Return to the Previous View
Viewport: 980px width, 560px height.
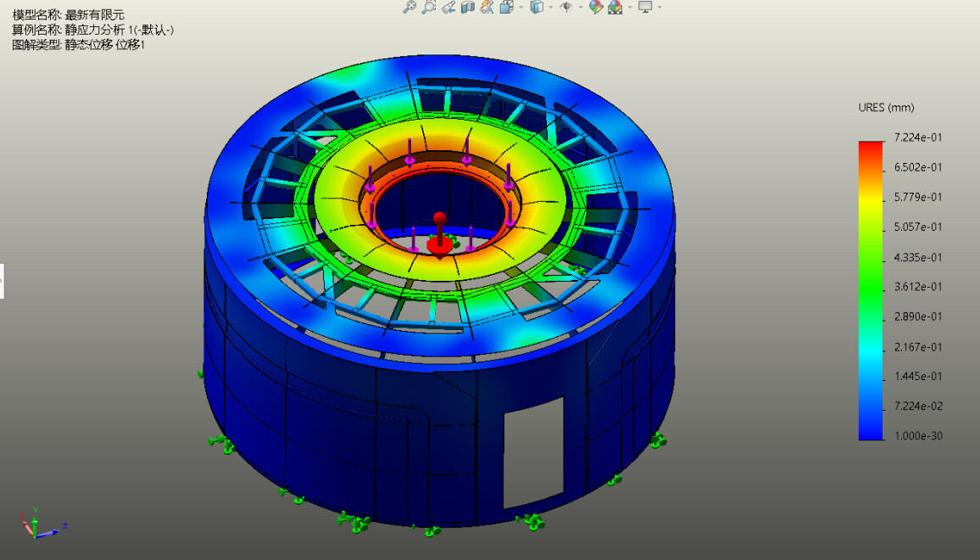point(448,7)
